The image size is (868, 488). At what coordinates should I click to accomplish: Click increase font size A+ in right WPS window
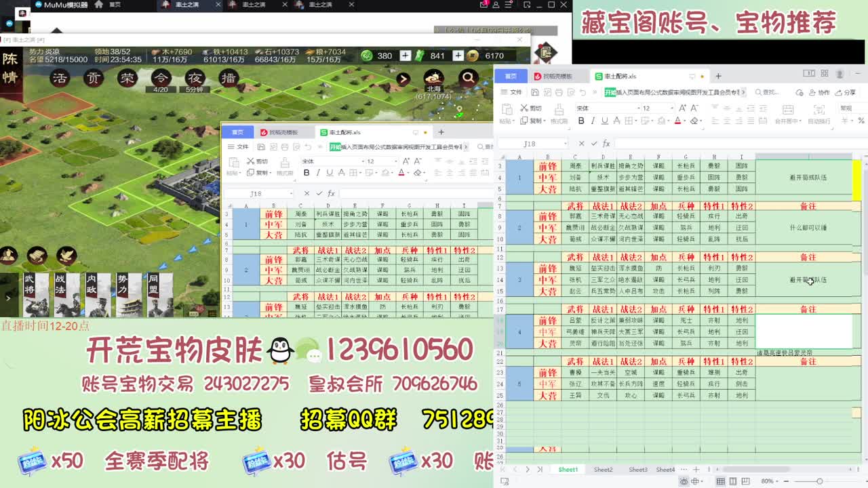coord(681,108)
